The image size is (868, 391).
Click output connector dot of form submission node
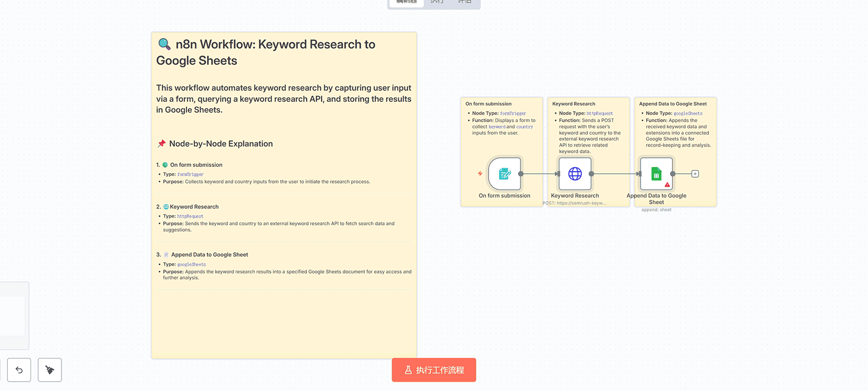coord(521,174)
